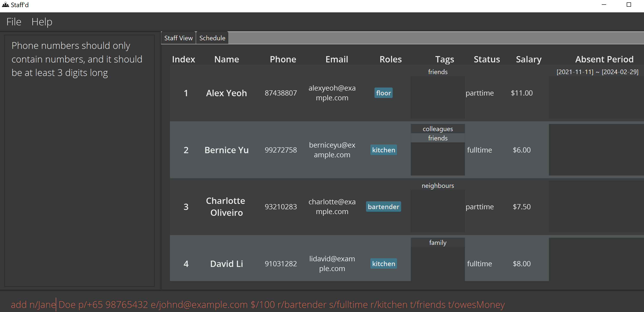Click the Staff'd app icon in title bar
This screenshot has height=312, width=644.
pos(5,5)
